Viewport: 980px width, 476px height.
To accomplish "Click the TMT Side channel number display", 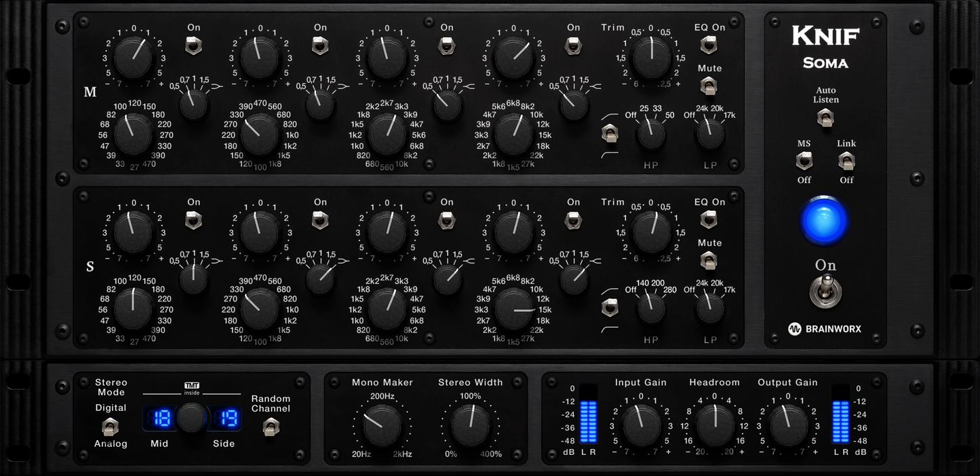I will point(224,418).
